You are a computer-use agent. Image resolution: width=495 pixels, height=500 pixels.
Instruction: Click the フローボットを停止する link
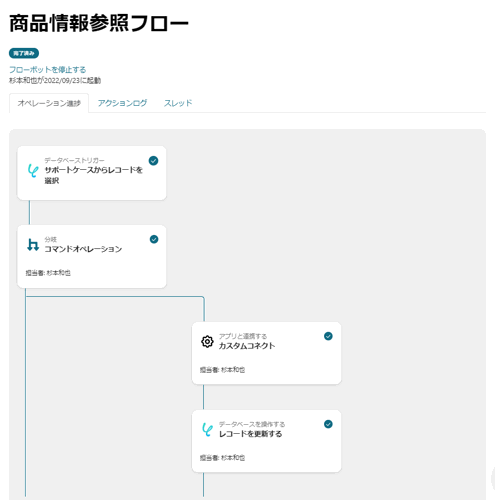(48, 70)
